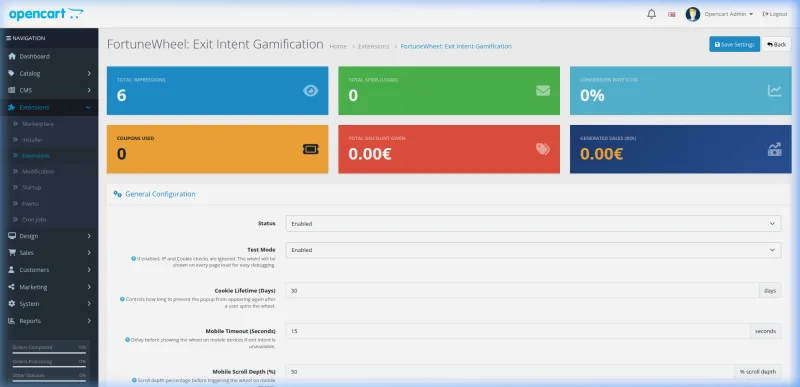
Task: Expand the System menu
Action: pos(49,304)
